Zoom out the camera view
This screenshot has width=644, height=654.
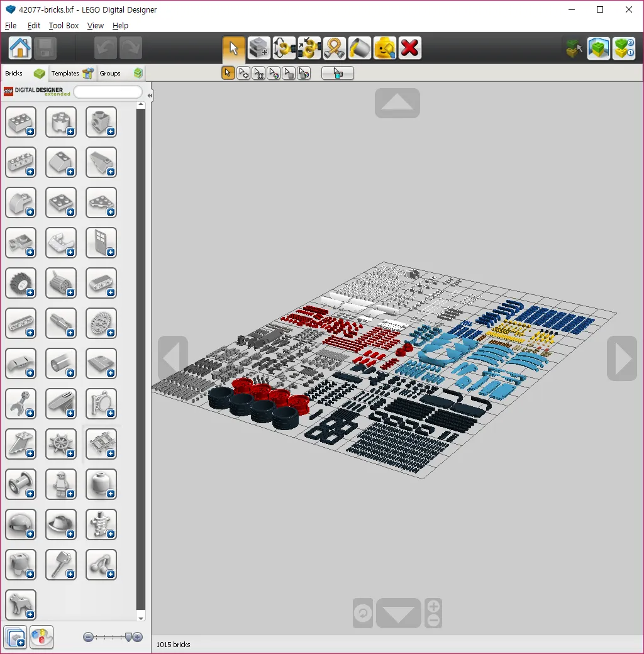point(433,621)
